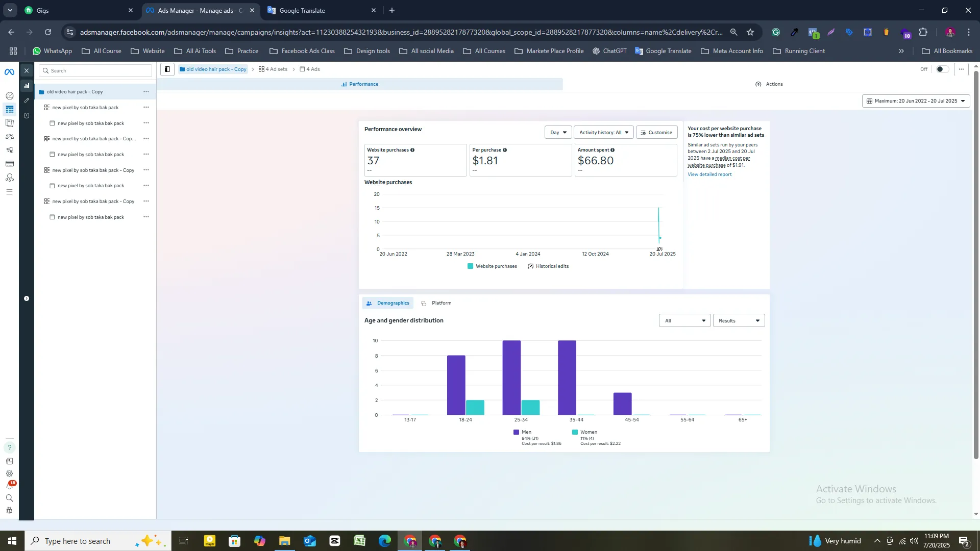Viewport: 980px width, 551px height.
Task: Open All tools hamburger menu icon
Action: pos(9,192)
